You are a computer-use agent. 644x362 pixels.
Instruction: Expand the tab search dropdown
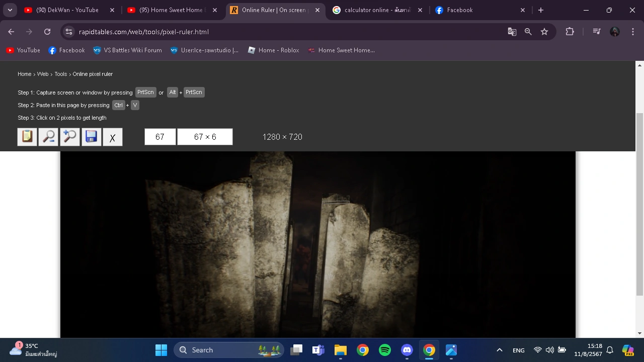[x=10, y=10]
